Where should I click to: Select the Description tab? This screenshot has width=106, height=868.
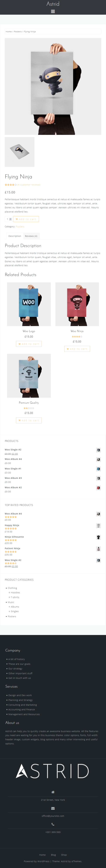[x=15, y=236]
